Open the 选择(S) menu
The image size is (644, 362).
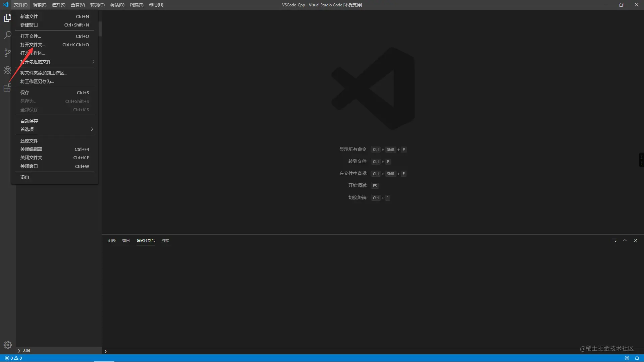coord(59,5)
